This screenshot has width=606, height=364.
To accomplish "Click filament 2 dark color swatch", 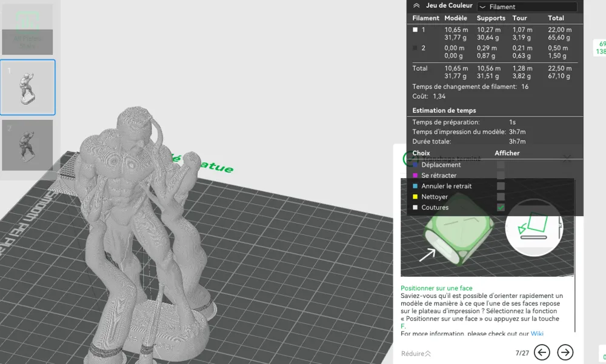I will click(415, 48).
